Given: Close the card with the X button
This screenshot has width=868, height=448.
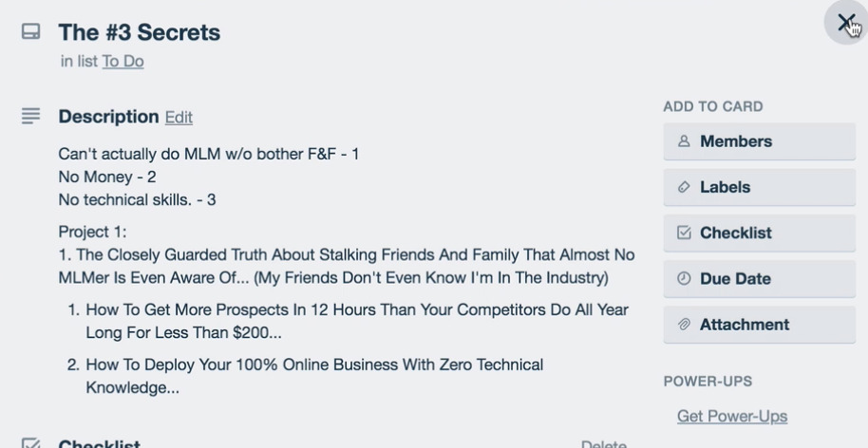Looking at the screenshot, I should point(846,23).
